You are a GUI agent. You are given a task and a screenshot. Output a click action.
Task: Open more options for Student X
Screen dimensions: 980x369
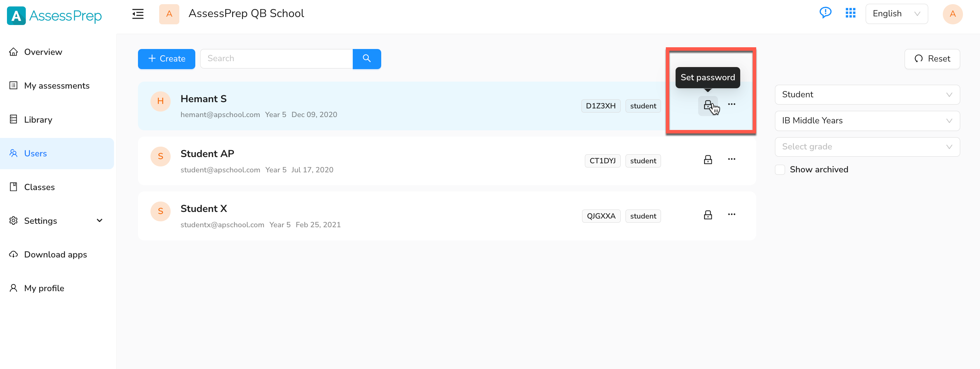click(731, 214)
